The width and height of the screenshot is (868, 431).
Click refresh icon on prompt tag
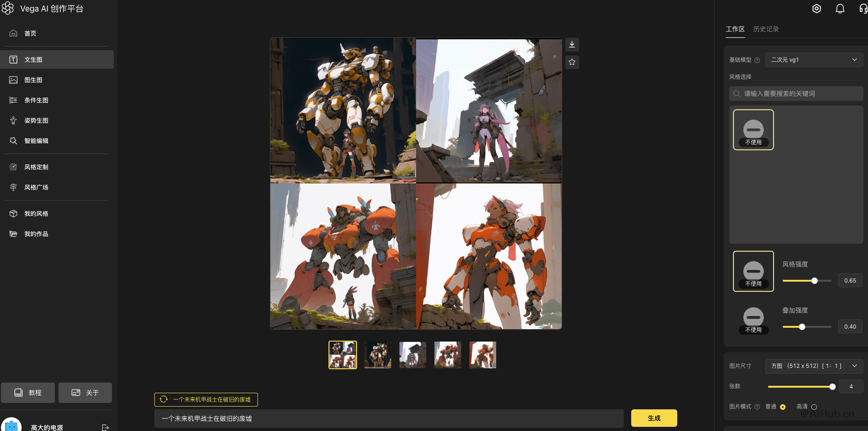click(x=164, y=399)
